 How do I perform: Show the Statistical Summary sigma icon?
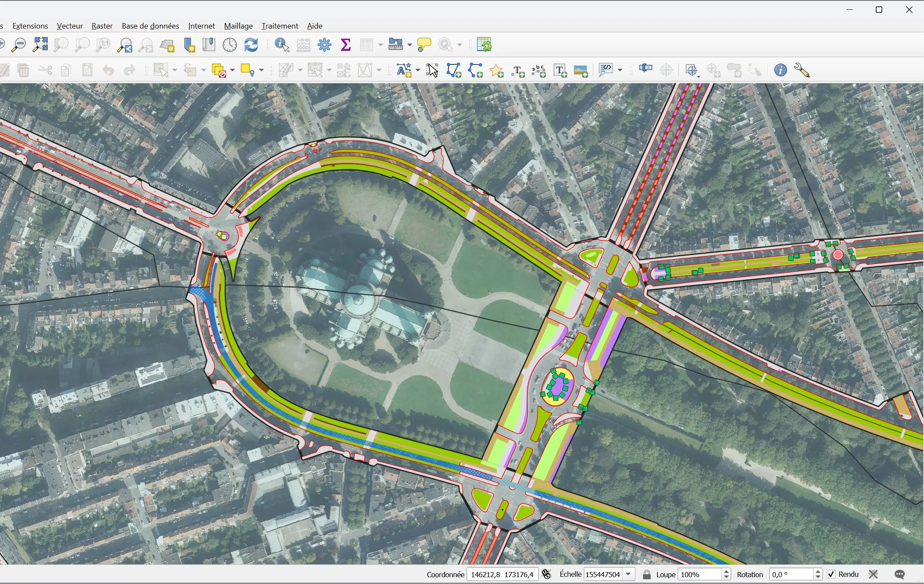(346, 44)
